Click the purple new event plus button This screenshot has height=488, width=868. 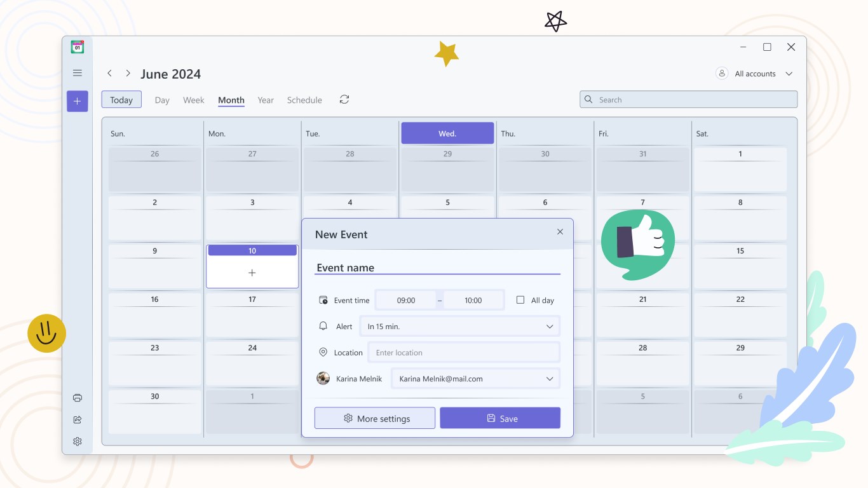(x=78, y=101)
